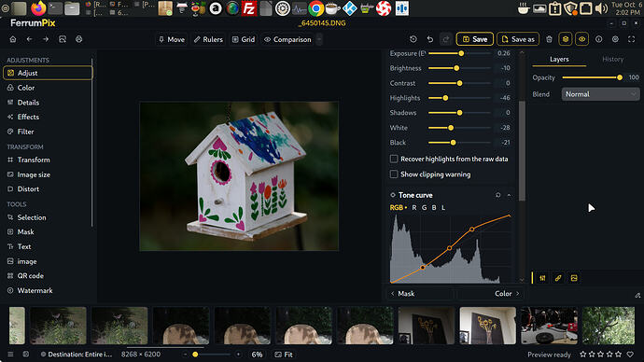The height and width of the screenshot is (362, 644).
Task: Toggle the Grid overlay
Action: click(244, 39)
